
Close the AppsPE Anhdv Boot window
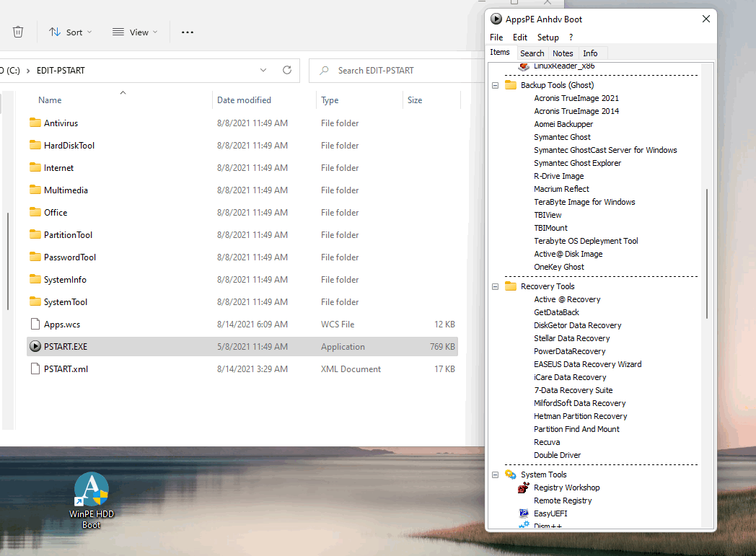coord(706,19)
